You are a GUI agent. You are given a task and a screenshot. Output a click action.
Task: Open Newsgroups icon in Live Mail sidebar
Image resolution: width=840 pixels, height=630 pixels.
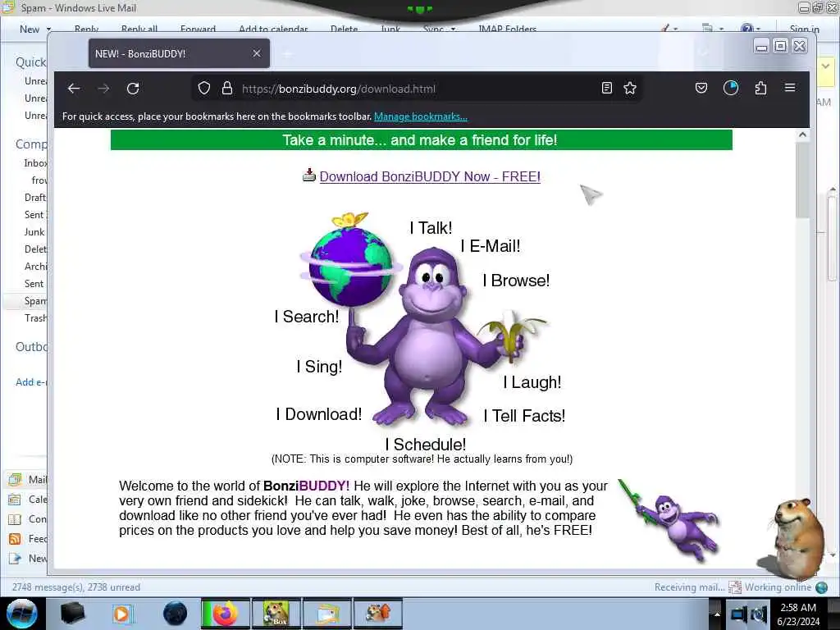(15, 559)
